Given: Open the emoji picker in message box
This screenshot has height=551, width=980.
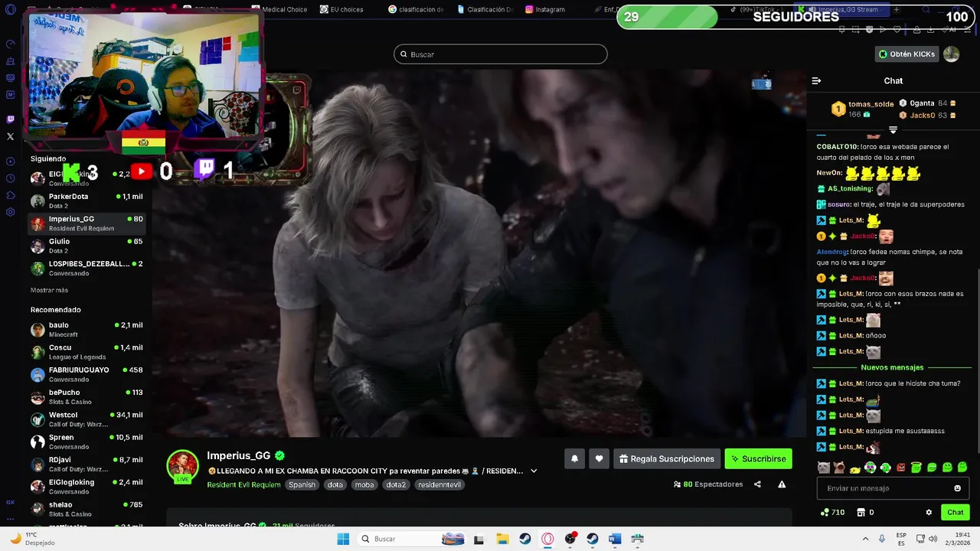Looking at the screenshot, I should pyautogui.click(x=957, y=488).
